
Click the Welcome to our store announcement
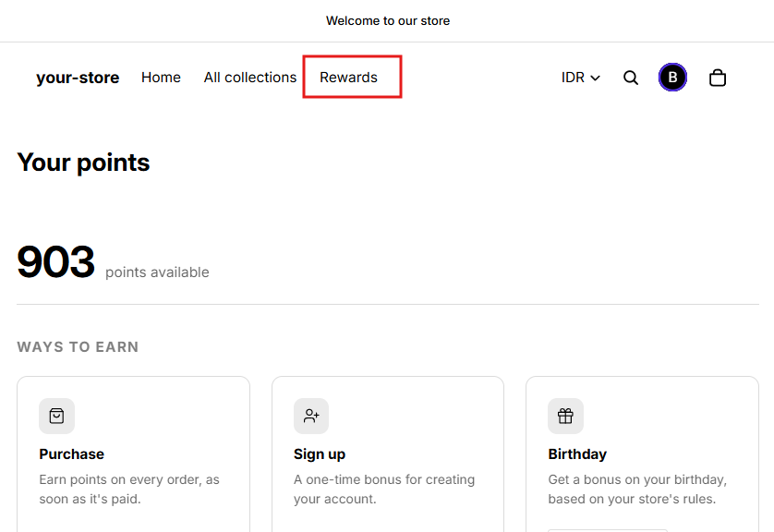coord(388,20)
